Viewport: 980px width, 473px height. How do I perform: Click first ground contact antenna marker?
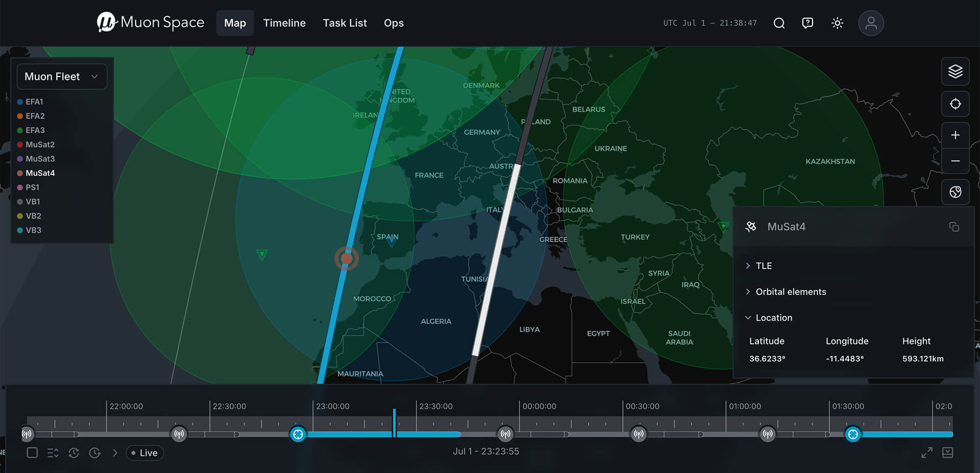pyautogui.click(x=27, y=434)
